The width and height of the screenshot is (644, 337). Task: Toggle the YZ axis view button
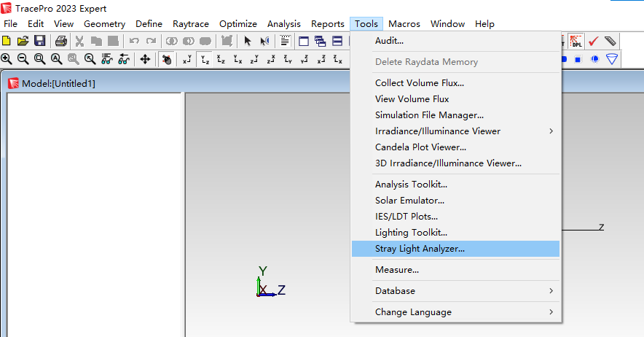click(x=205, y=59)
